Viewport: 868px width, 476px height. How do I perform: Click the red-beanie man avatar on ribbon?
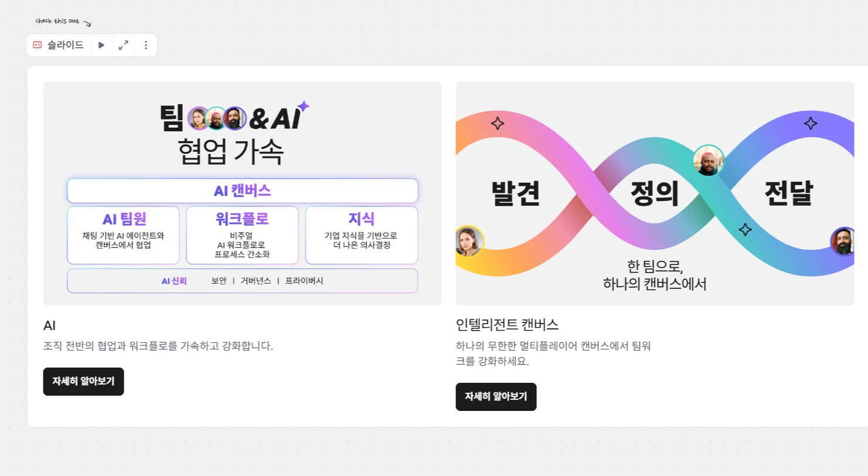coord(709,160)
